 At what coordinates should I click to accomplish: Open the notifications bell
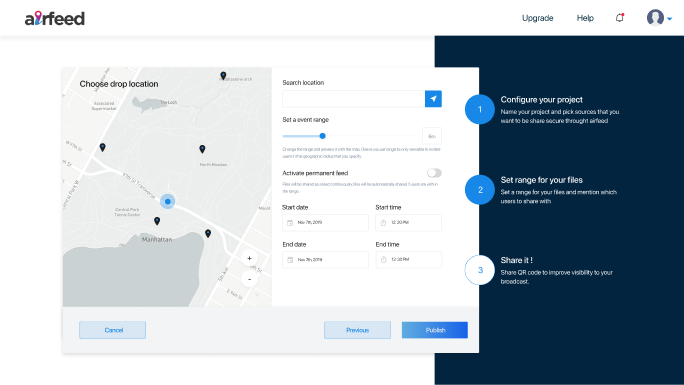click(619, 18)
